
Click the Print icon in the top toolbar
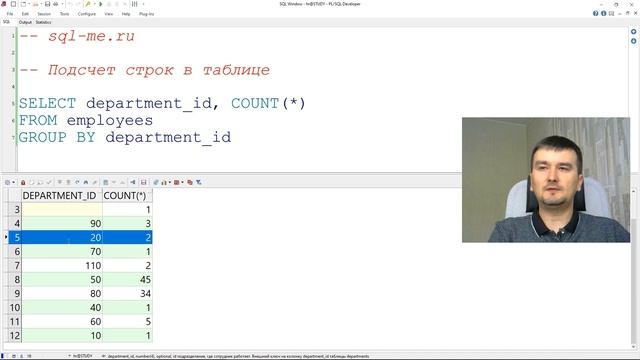[x=56, y=4]
